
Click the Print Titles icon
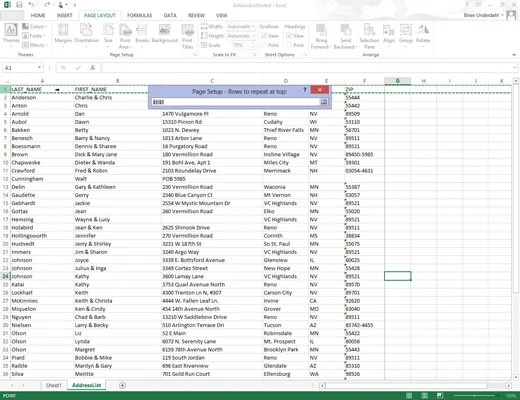coord(188,36)
